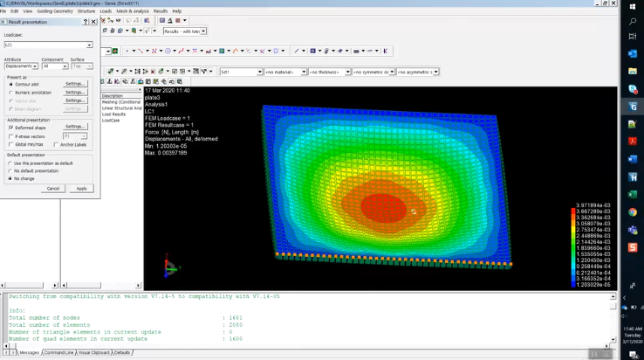The height and width of the screenshot is (360, 644).
Task: Select the No change radio button
Action: pos(10,178)
